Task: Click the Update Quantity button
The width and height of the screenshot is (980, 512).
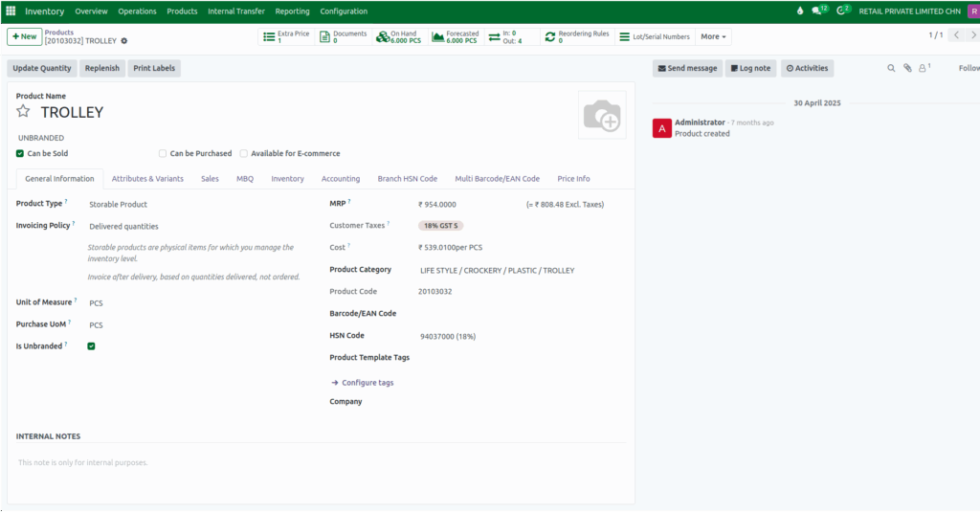Action: click(42, 68)
